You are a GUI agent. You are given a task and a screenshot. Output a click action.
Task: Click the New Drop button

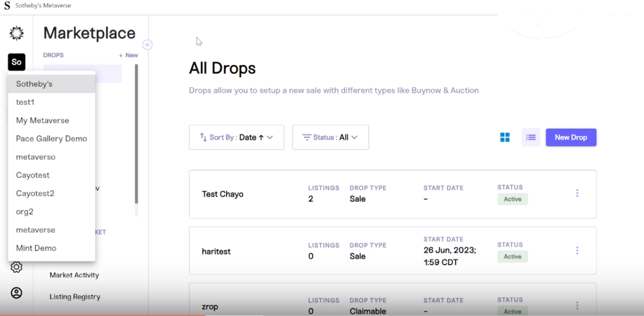[571, 137]
